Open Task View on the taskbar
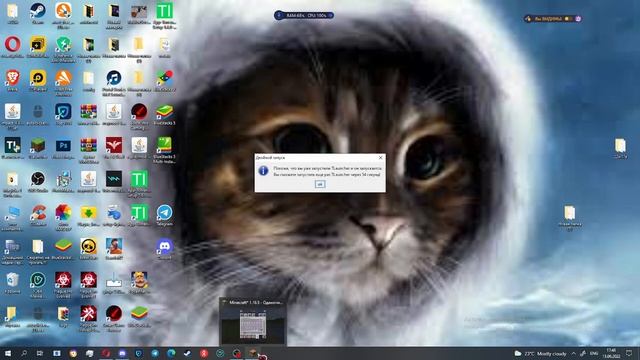The width and height of the screenshot is (640, 360). pyautogui.click(x=40, y=353)
